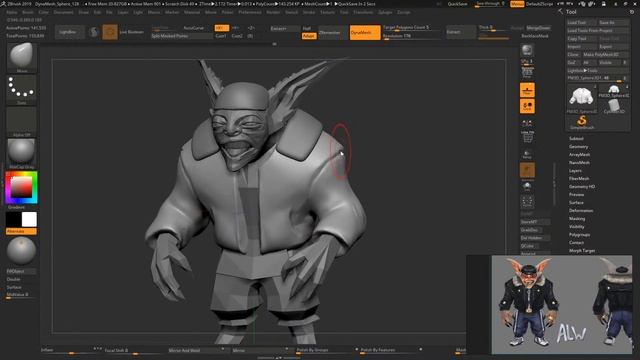Toggle the orange Live Boolean icon
Image resolution: width=640 pixels, height=360 pixels.
110,32
